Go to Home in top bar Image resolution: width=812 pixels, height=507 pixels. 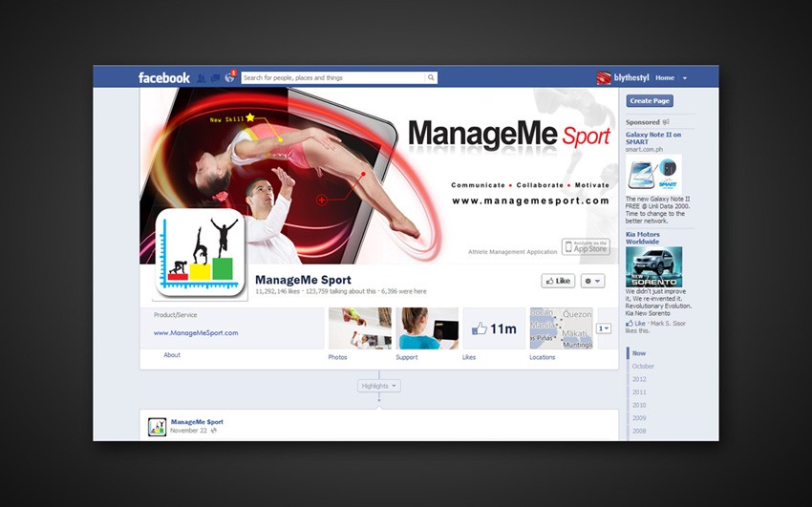pos(664,78)
